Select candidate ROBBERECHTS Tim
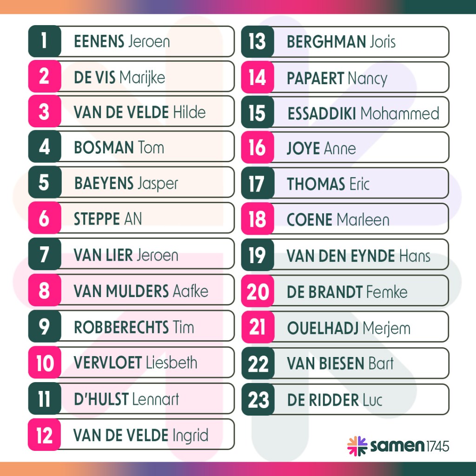 click(x=134, y=327)
